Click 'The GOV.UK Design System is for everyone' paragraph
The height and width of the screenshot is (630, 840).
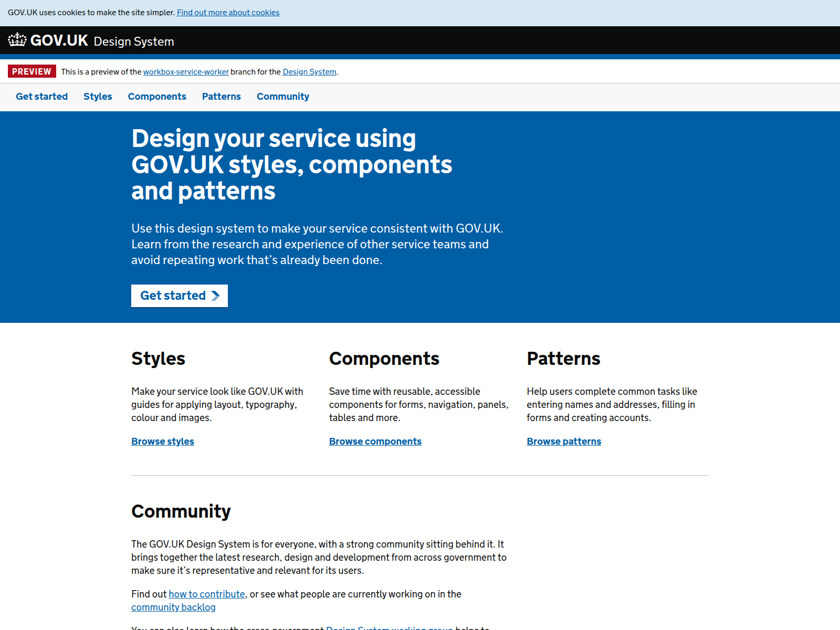(319, 558)
